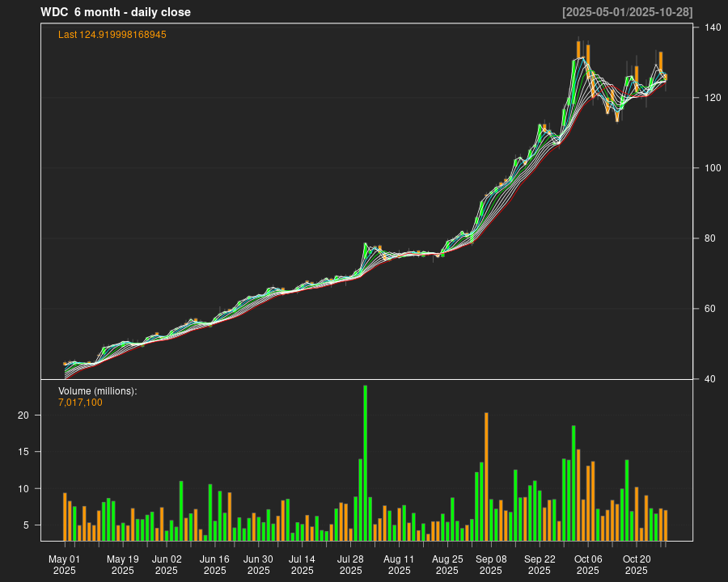Select the Sep 08 2025 date label
Screen dimensions: 728x582
(x=491, y=564)
